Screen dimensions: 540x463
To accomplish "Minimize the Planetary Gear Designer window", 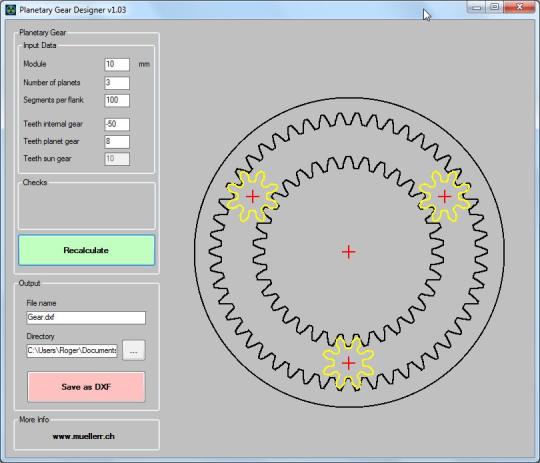I will tap(476, 7).
